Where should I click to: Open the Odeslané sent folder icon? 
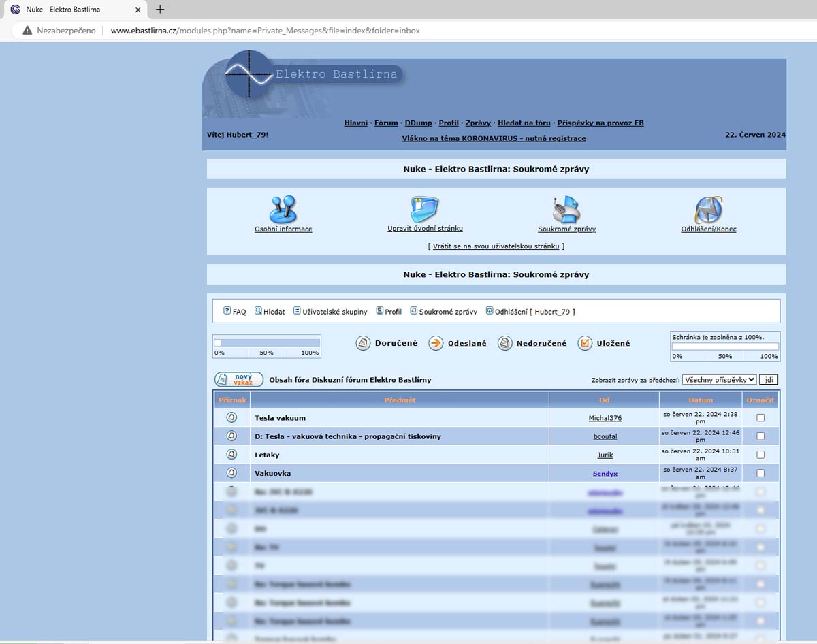[436, 343]
